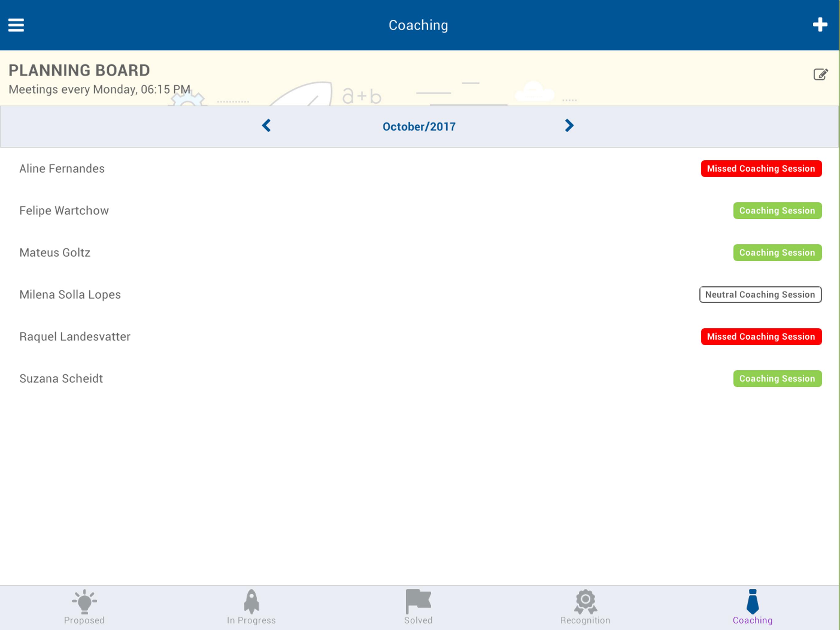Image resolution: width=840 pixels, height=630 pixels.
Task: Click the PLANNING BOARD heading
Action: pyautogui.click(x=79, y=70)
